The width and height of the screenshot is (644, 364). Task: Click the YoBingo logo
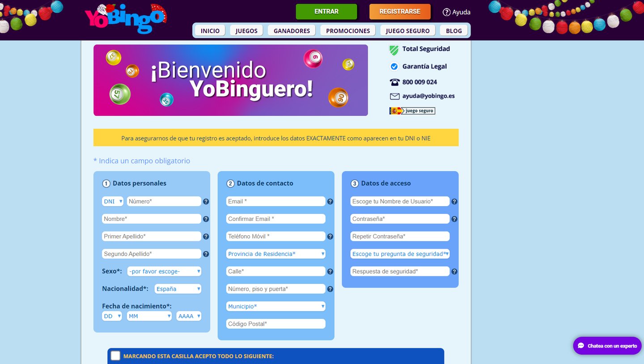(x=126, y=18)
